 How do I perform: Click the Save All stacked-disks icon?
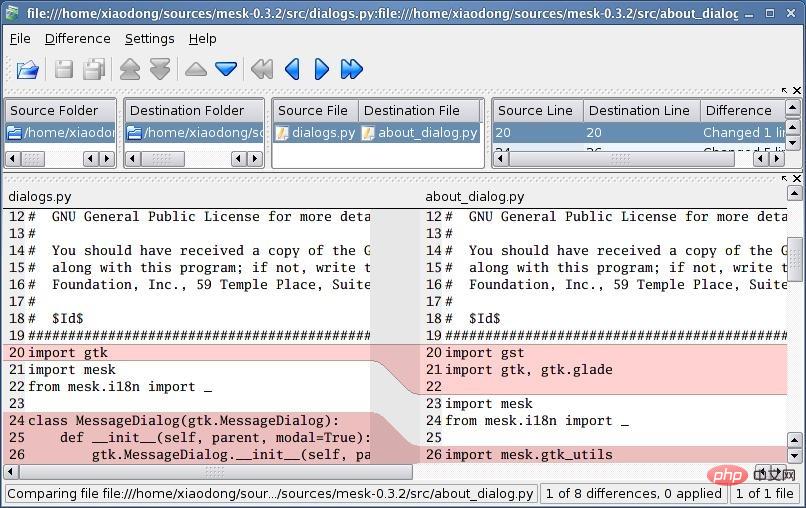94,69
